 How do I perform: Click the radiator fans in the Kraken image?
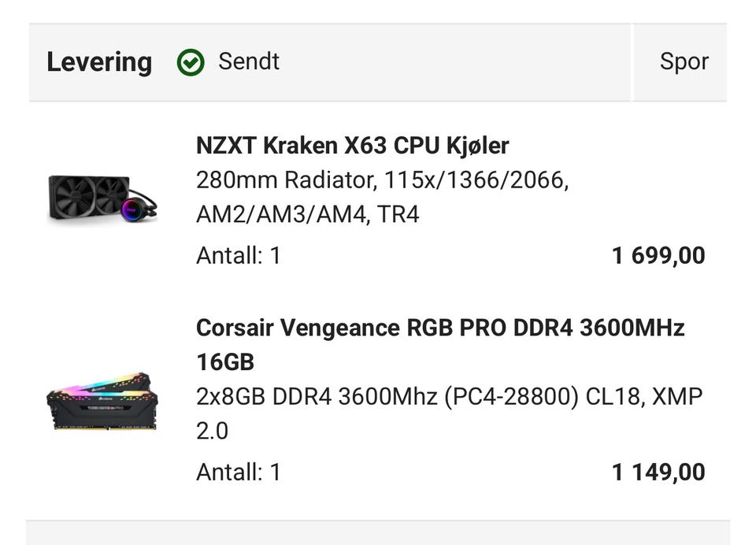88,195
